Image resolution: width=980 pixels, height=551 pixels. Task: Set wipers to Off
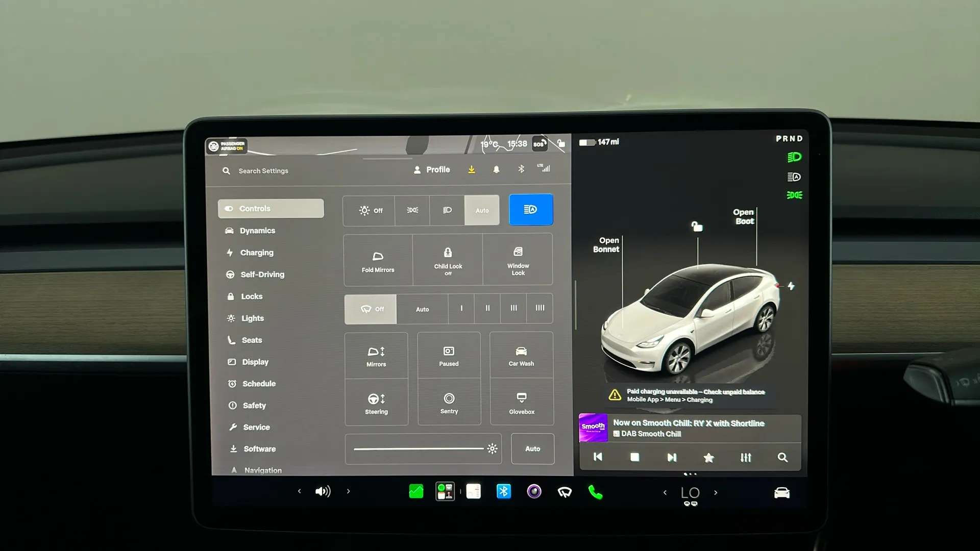[x=371, y=309]
